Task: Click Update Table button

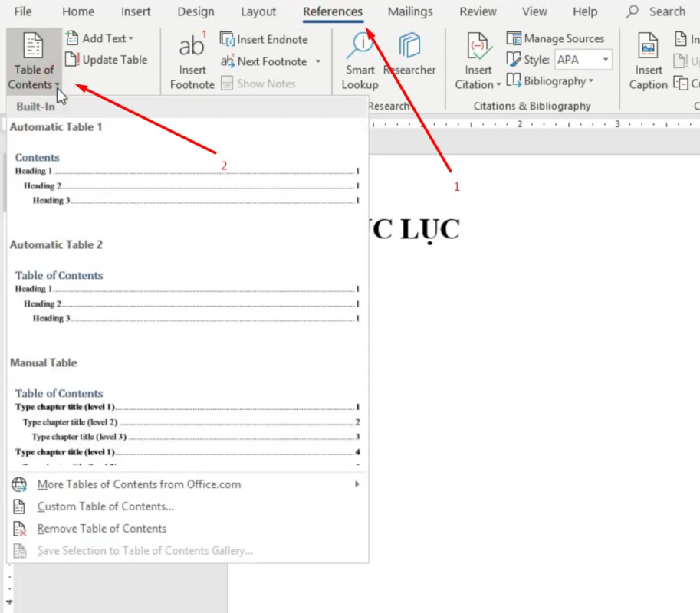Action: click(x=107, y=60)
